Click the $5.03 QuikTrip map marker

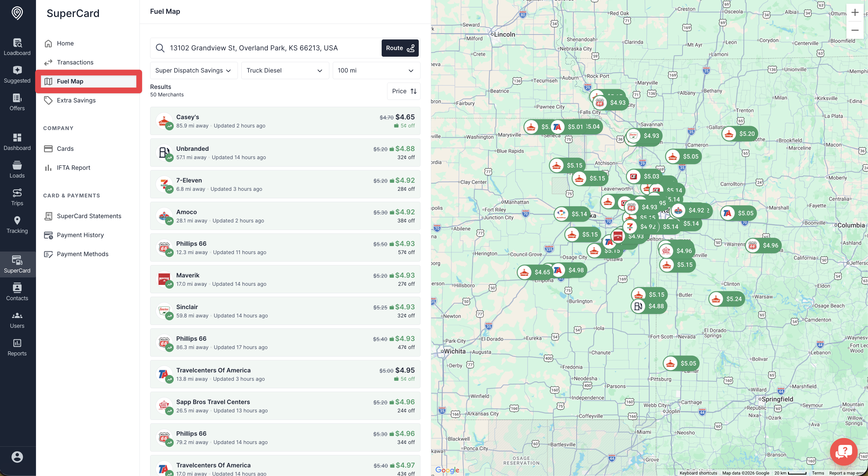pos(644,176)
